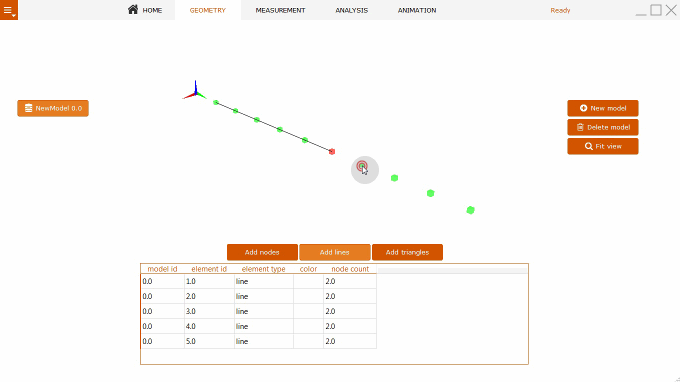This screenshot has height=382, width=680.
Task: Click the magnifier icon on Fit view
Action: pos(588,146)
